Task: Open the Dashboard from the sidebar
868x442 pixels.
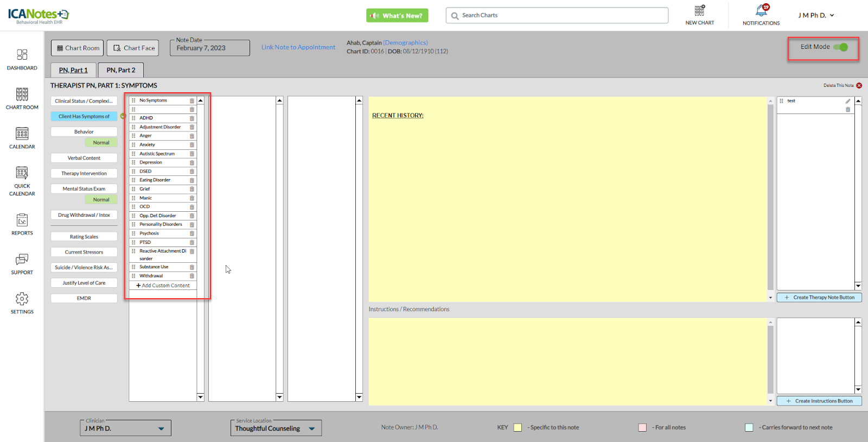Action: (22, 59)
